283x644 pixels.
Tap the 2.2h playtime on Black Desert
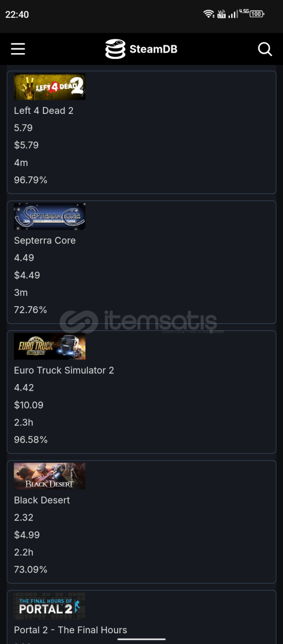tap(23, 552)
